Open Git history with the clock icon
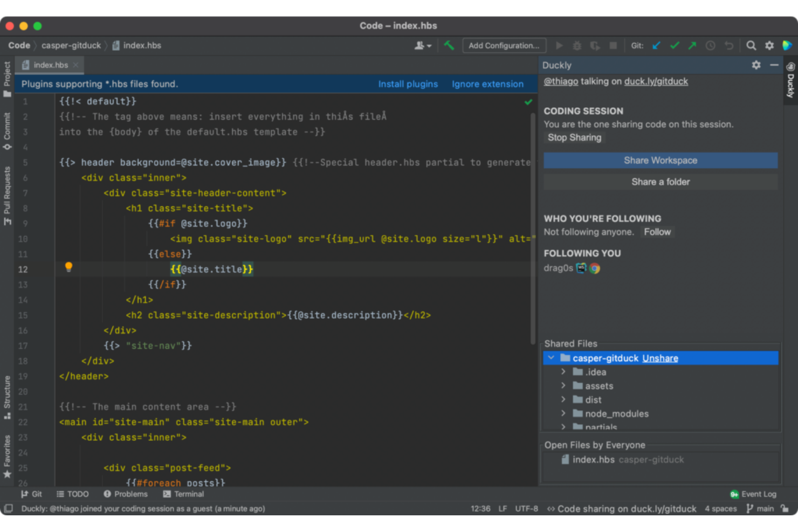This screenshot has width=798, height=532. pyautogui.click(x=710, y=45)
